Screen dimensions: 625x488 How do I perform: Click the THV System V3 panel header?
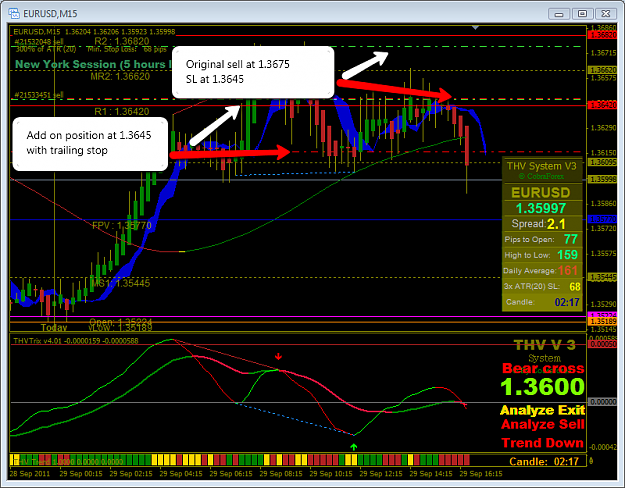pyautogui.click(x=542, y=166)
